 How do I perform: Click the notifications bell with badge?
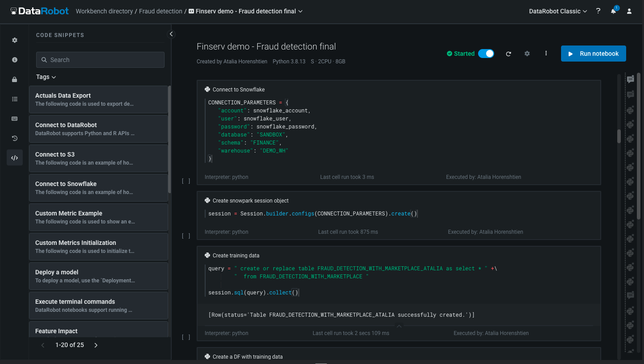coord(613,11)
